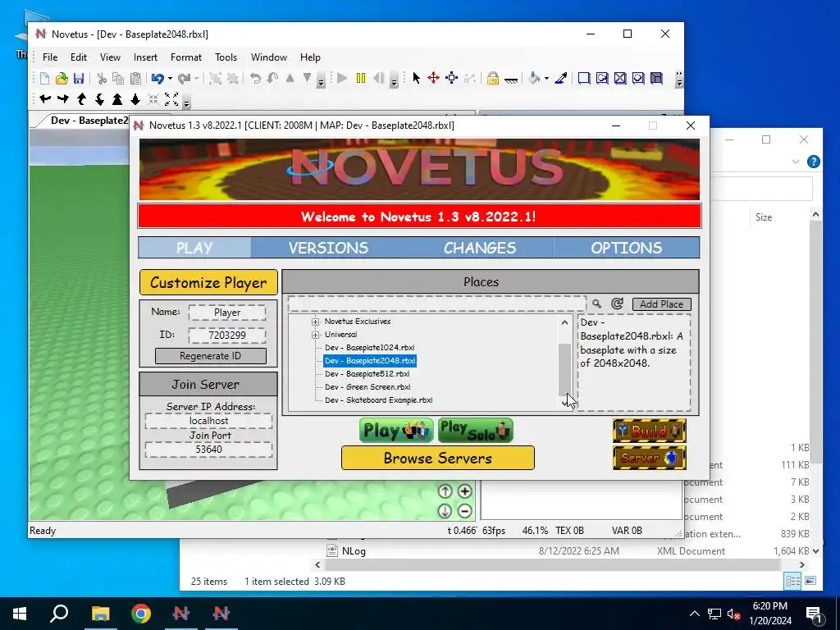Screen dimensions: 840x630
Task: Click the Add Place button
Action: click(x=662, y=304)
